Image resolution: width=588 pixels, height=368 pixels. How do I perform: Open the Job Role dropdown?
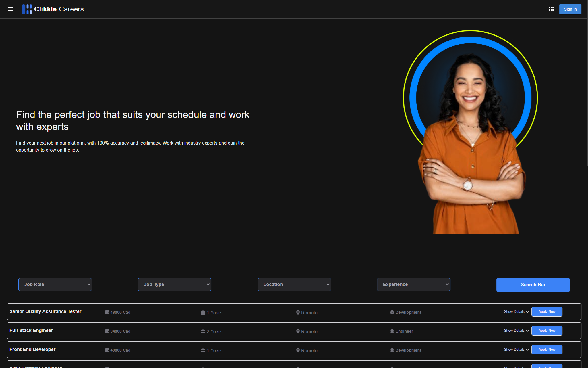tap(55, 284)
